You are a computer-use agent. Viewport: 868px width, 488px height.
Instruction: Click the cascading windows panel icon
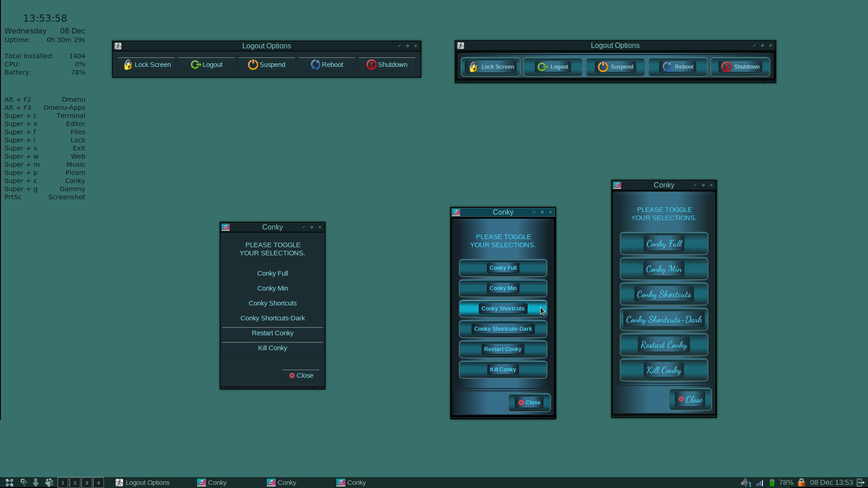pyautogui.click(x=24, y=483)
